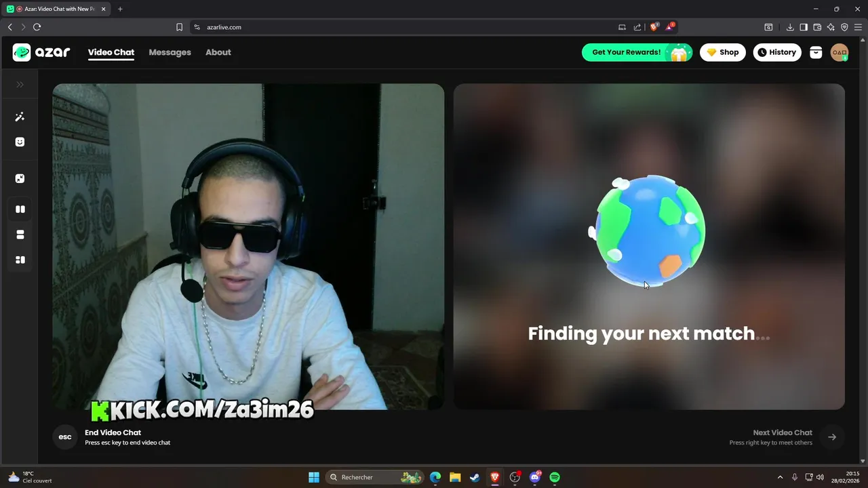Go forward in browser history
Viewport: 868px width, 488px height.
pyautogui.click(x=22, y=27)
